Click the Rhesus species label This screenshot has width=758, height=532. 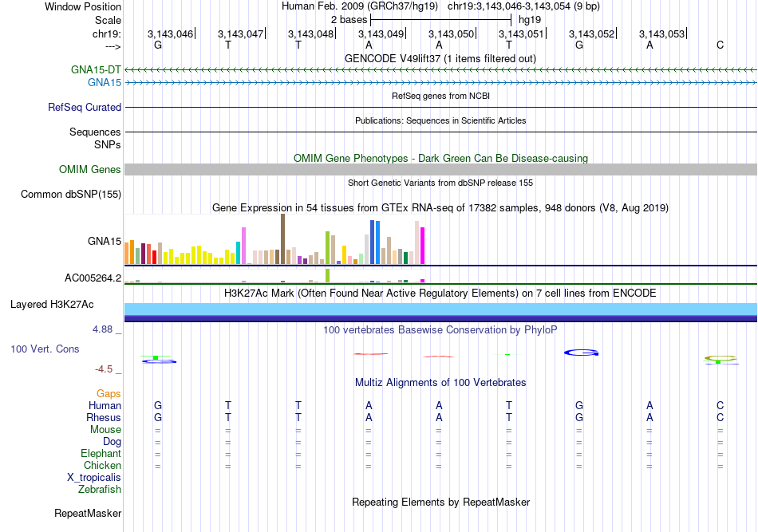click(104, 417)
